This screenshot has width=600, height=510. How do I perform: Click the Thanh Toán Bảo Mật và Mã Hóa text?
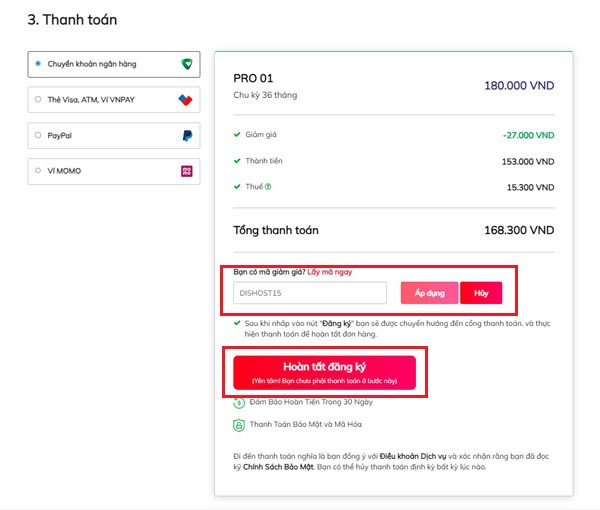(x=305, y=424)
